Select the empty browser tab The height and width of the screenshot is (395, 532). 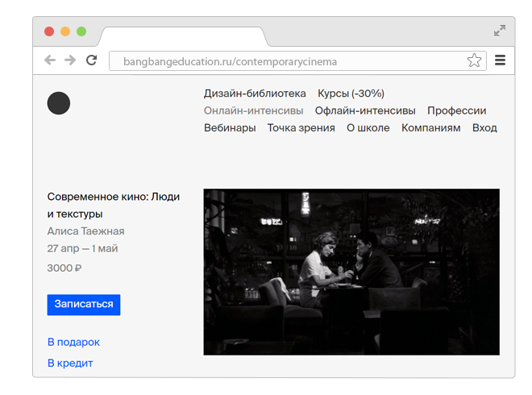click(183, 36)
